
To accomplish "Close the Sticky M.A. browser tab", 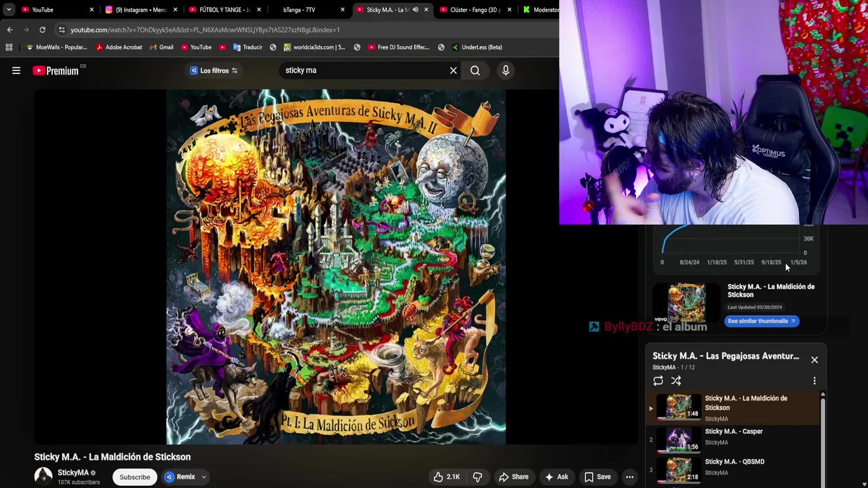I will point(426,9).
